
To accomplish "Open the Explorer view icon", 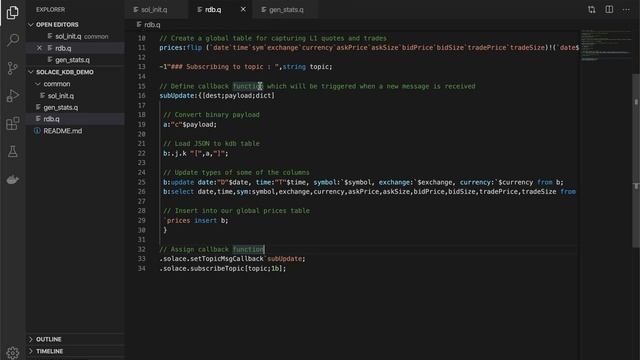I will click(x=13, y=12).
